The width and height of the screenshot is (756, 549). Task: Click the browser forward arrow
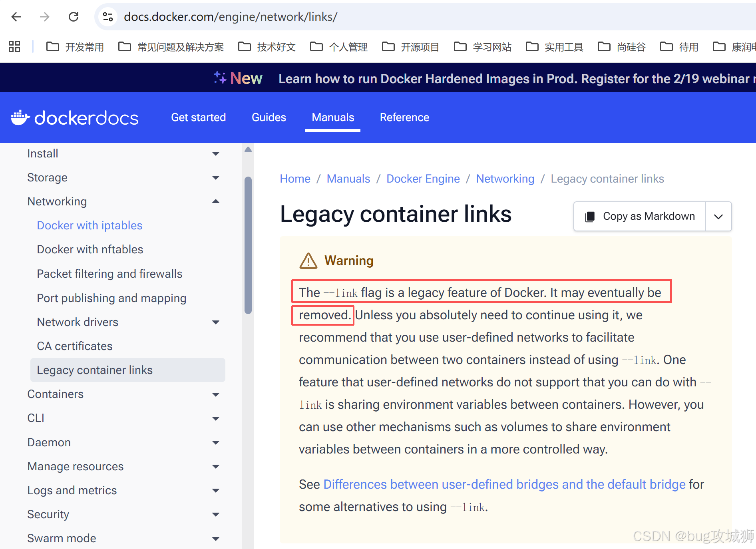[x=45, y=17]
